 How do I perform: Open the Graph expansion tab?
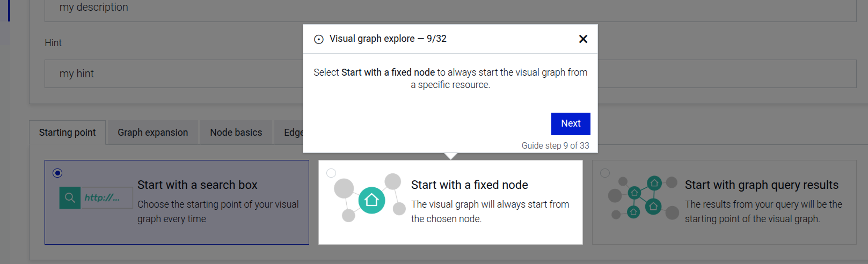(x=153, y=133)
